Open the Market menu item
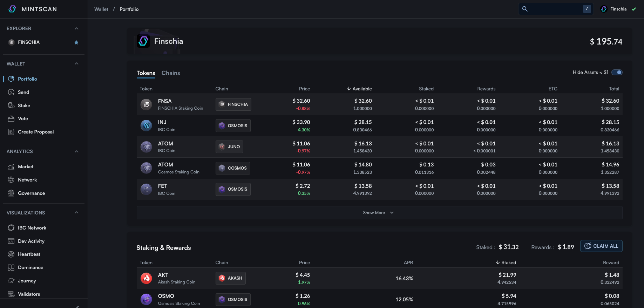 26,166
